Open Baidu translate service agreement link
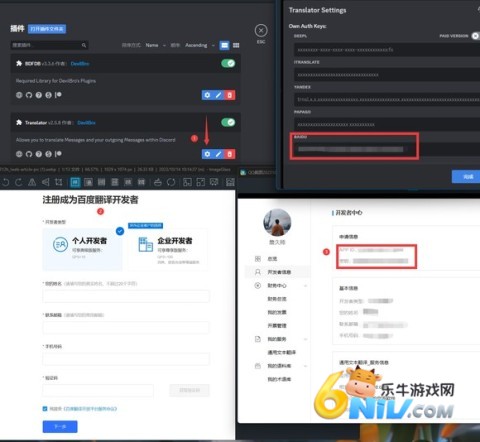Viewport: 480px width, 442px height. 90,409
